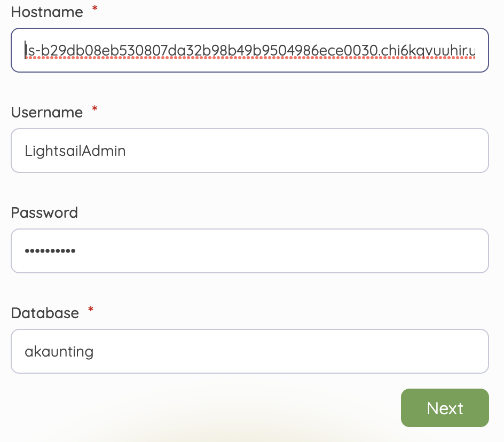The height and width of the screenshot is (442, 504).
Task: Click the red asterisk beside Database
Action: coord(91,310)
